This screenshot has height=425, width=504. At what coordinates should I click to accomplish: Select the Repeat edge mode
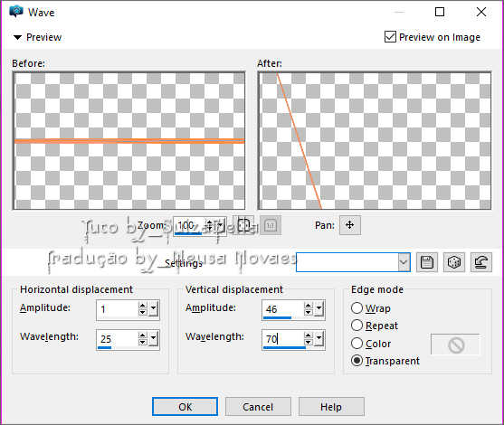tap(357, 326)
